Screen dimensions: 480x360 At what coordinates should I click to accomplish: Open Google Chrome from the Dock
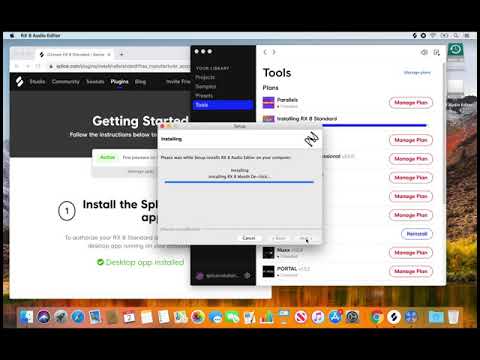(376, 317)
